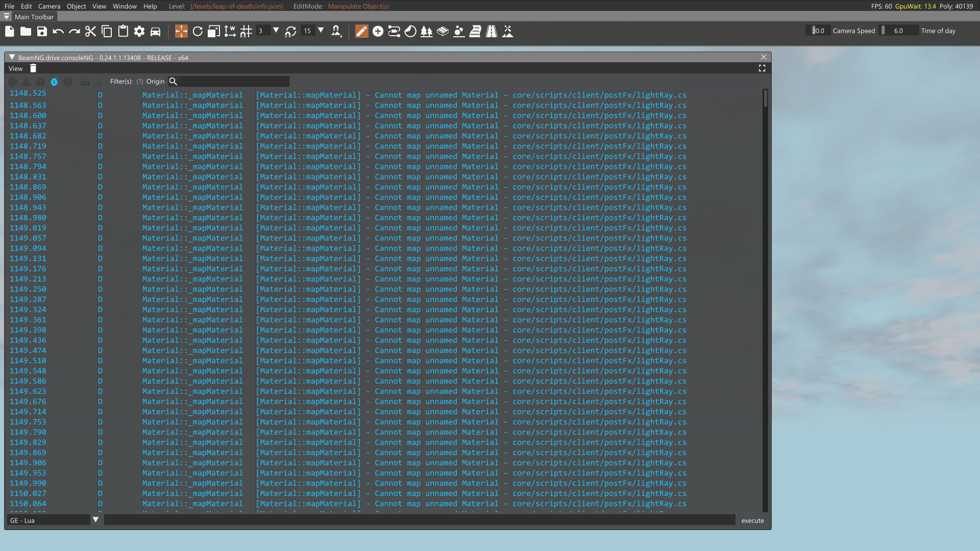Select the rotate gizmo tool

pos(198,32)
